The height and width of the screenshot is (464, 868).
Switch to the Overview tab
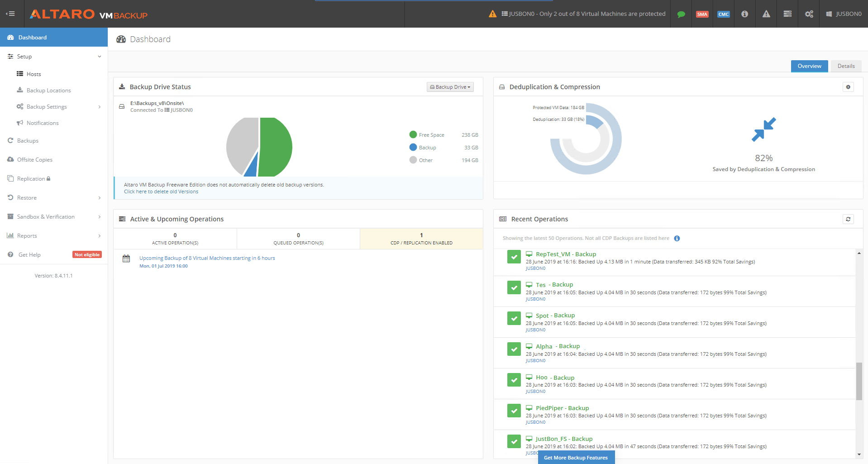[809, 66]
